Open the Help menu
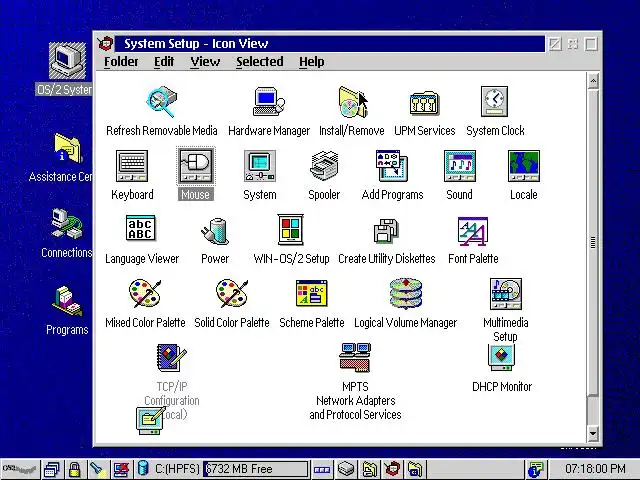This screenshot has height=480, width=640. click(311, 62)
